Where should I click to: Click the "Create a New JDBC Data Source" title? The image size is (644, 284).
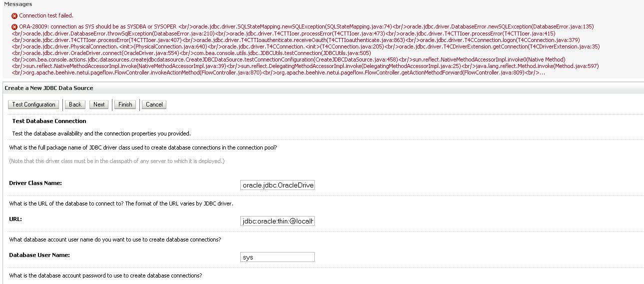pos(49,88)
